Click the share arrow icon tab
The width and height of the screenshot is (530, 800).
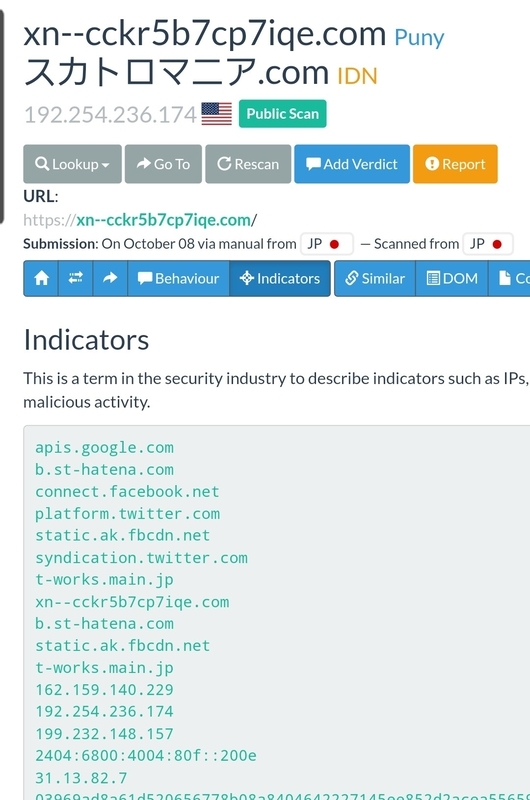coord(110,279)
